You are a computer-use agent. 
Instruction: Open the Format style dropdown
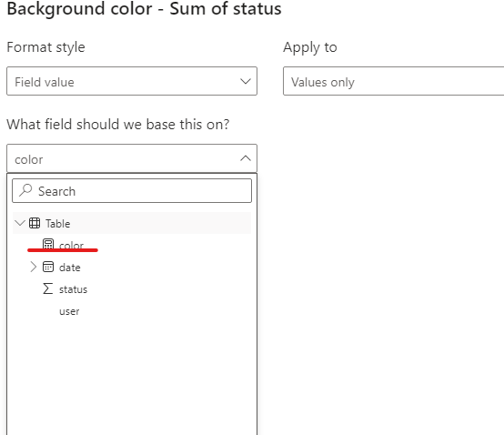tap(132, 81)
